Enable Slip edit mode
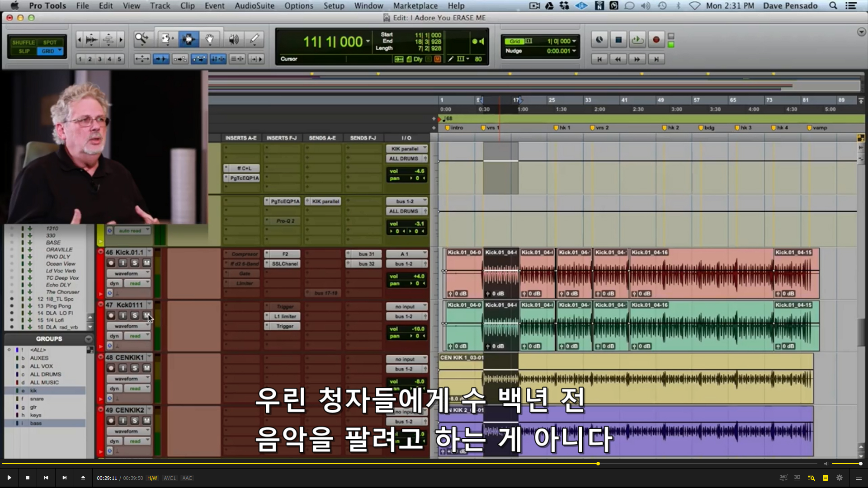Image resolution: width=868 pixels, height=488 pixels. [x=24, y=52]
